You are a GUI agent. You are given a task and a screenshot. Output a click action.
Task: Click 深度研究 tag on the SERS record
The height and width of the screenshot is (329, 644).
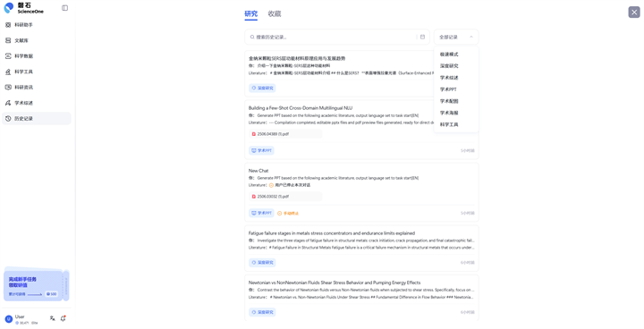pos(262,88)
